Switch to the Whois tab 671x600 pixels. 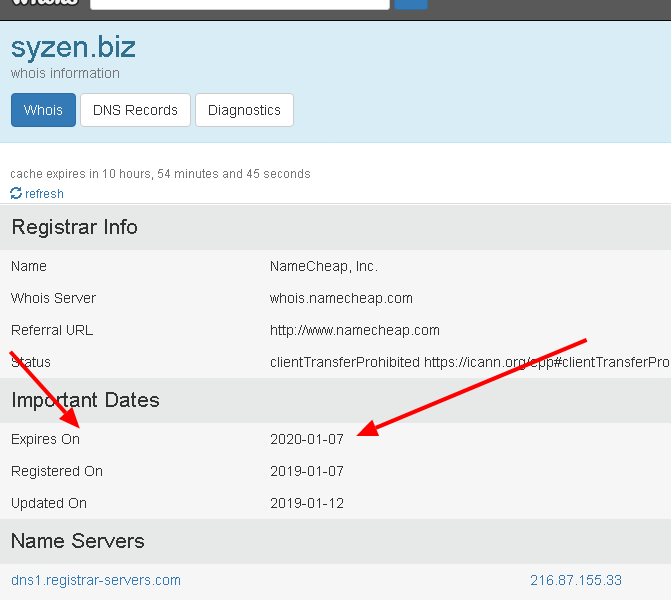(x=43, y=110)
